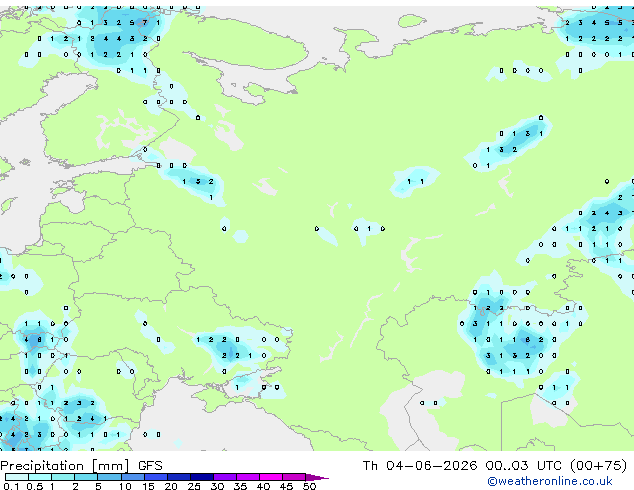Pick legend swatch between 5 and 10
The image size is (634, 490).
pyautogui.click(x=109, y=477)
